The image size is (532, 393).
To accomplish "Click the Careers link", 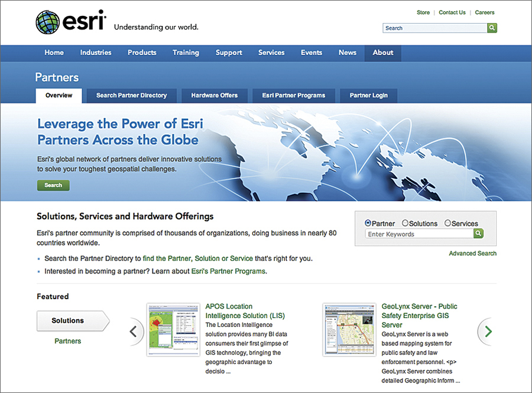I will pyautogui.click(x=485, y=12).
